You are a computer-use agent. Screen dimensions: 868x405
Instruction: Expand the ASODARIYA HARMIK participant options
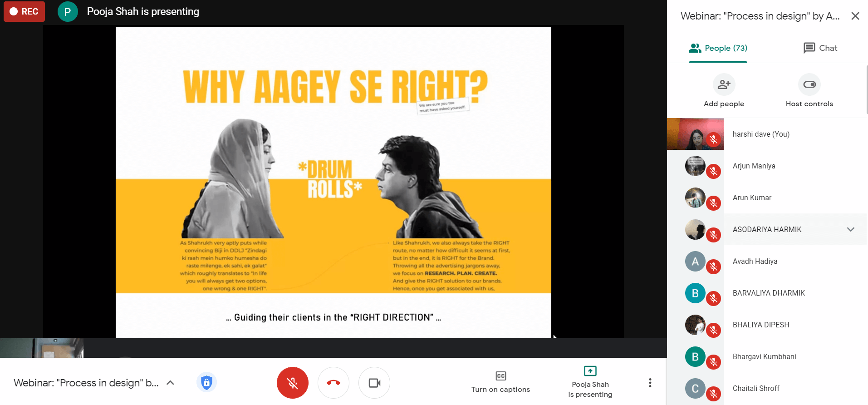point(850,229)
